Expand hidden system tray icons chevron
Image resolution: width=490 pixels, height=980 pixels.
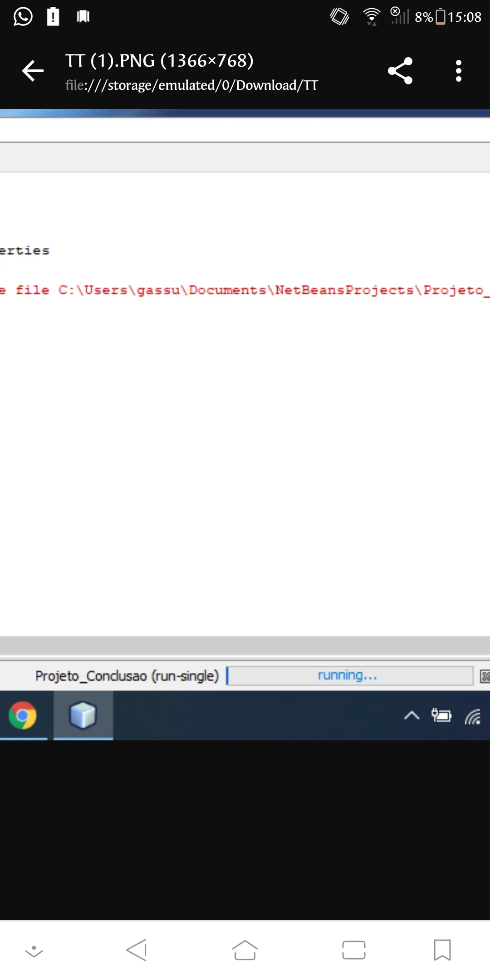coord(412,716)
